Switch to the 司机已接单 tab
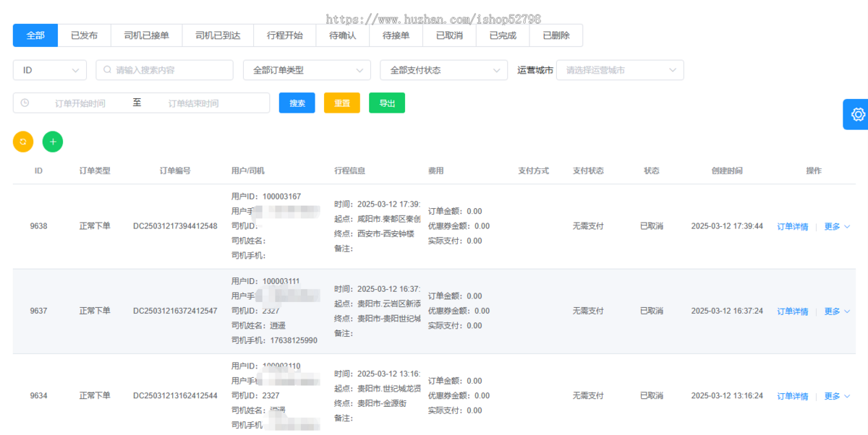The height and width of the screenshot is (435, 868). [x=146, y=35]
